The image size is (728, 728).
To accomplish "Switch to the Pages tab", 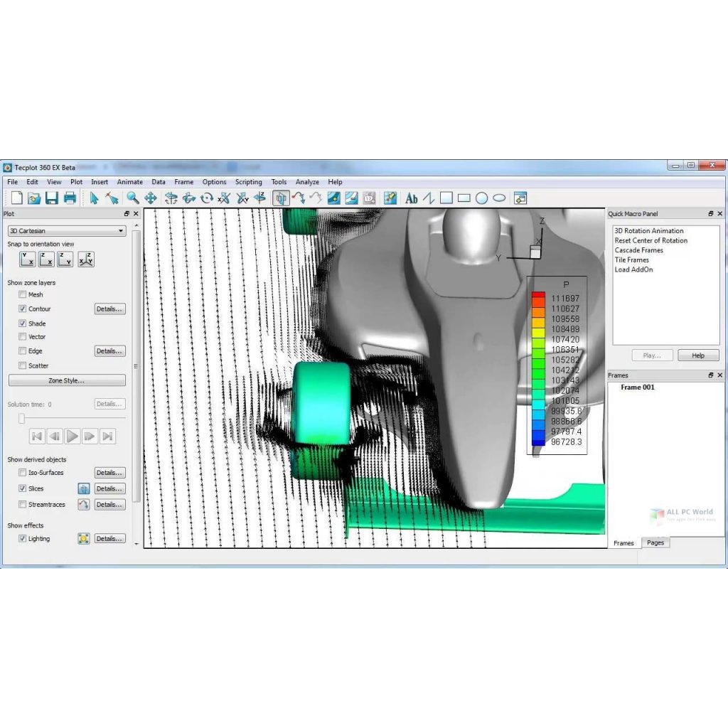I will click(x=655, y=542).
